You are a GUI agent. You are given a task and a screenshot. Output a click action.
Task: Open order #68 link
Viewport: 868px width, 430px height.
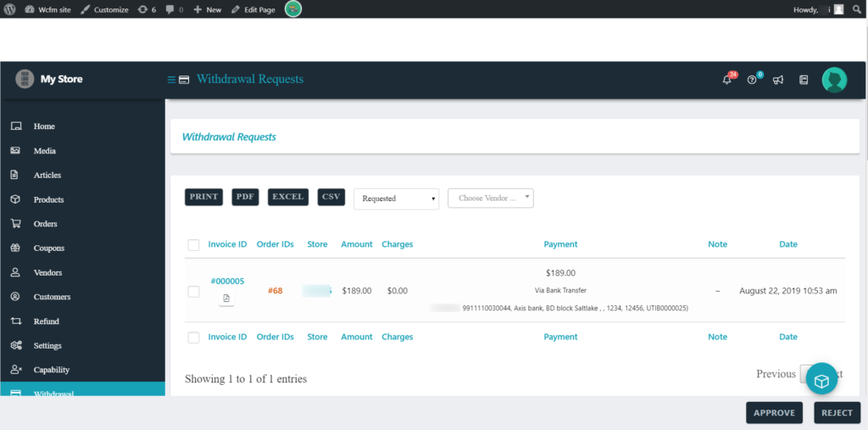click(x=275, y=290)
